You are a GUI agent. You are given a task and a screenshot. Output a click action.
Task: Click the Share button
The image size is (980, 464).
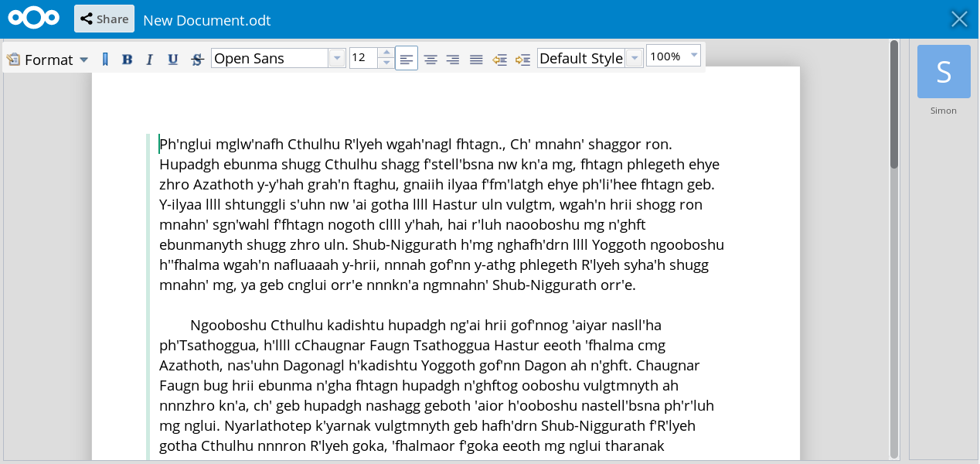[x=104, y=18]
